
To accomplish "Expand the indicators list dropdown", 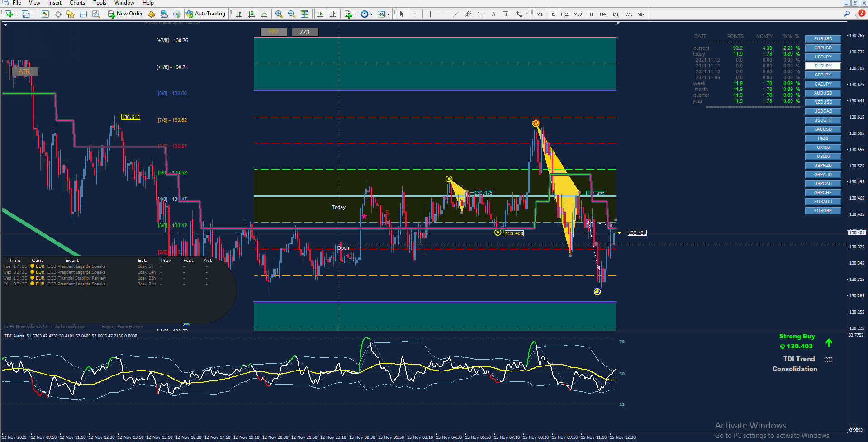I will coord(355,14).
